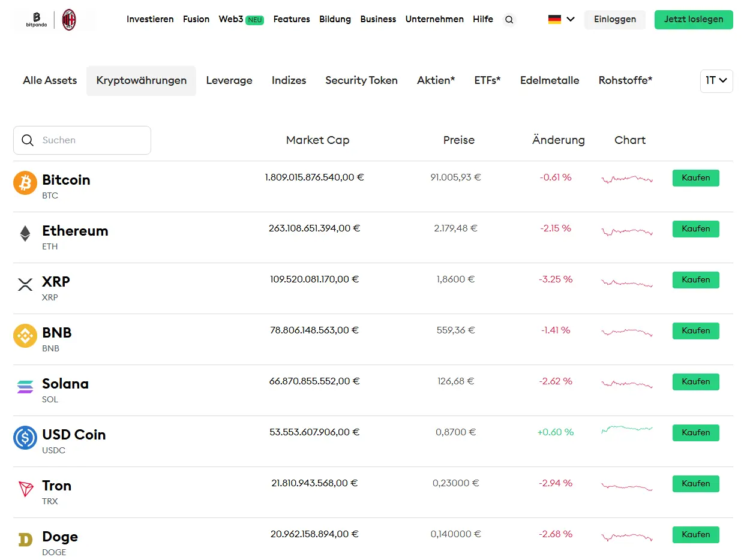Click BNB price 559,36 €
750x560 pixels.
pyautogui.click(x=455, y=330)
